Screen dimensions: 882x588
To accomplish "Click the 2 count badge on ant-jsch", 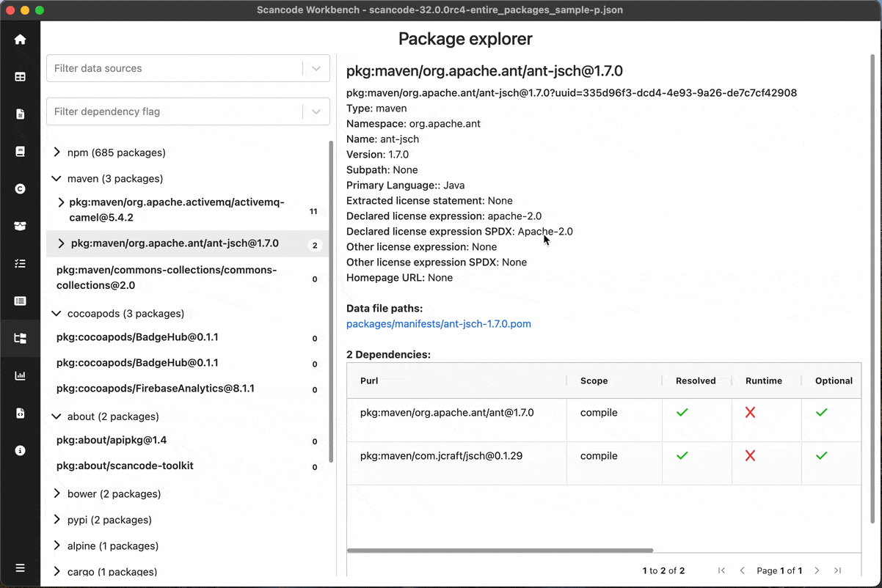I will click(315, 246).
